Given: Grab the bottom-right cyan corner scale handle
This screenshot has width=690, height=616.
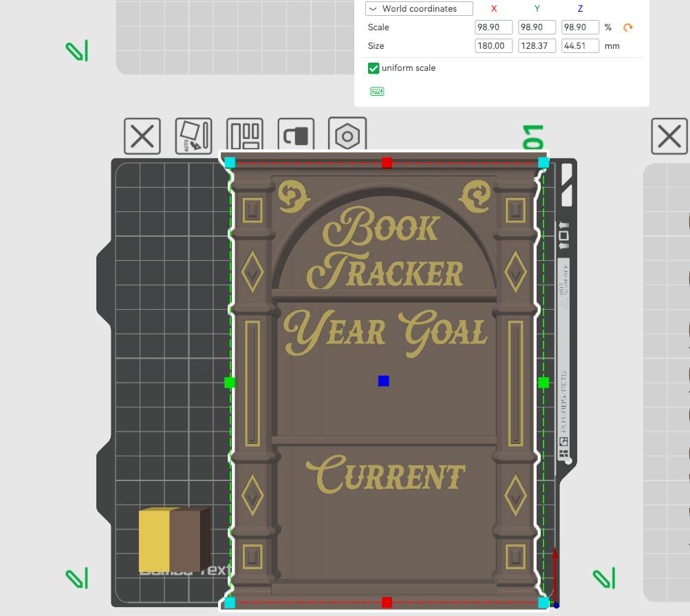Looking at the screenshot, I should (x=543, y=602).
